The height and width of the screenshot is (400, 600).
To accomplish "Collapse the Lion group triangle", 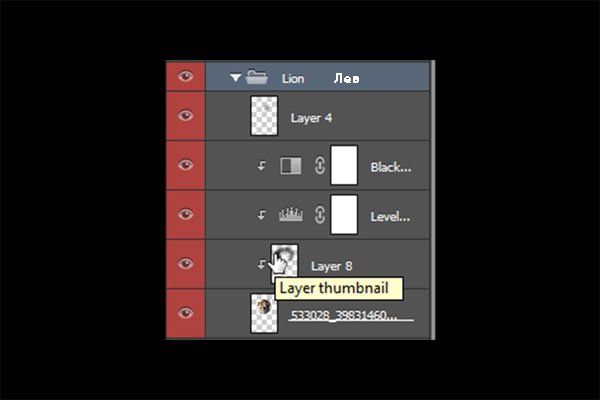I will click(x=235, y=78).
